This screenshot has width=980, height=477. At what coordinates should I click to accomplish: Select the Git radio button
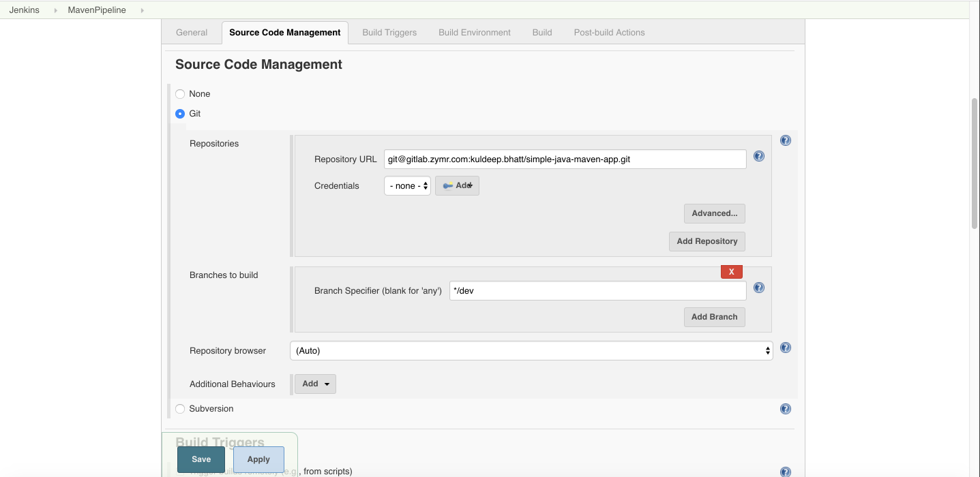point(179,113)
